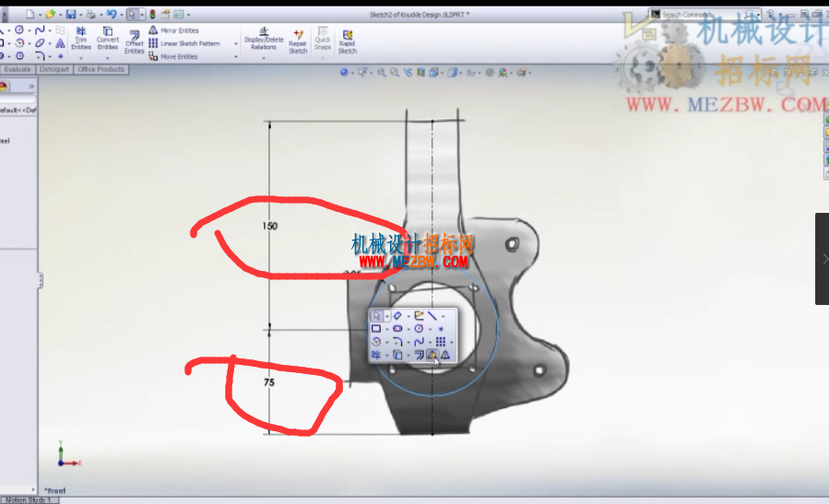Select the Convert Entities tool
Screen dimensions: 829x504
point(107,39)
